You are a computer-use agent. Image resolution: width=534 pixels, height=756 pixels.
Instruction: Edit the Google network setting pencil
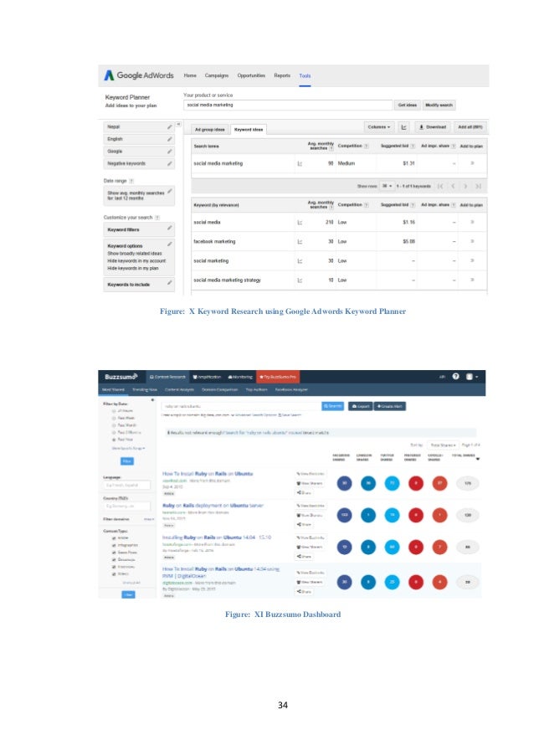170,152
